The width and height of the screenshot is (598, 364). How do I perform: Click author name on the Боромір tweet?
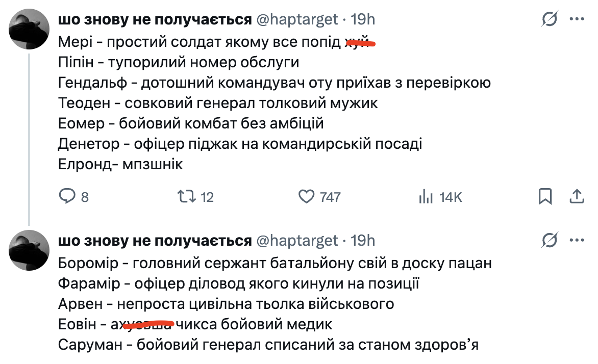(x=155, y=240)
